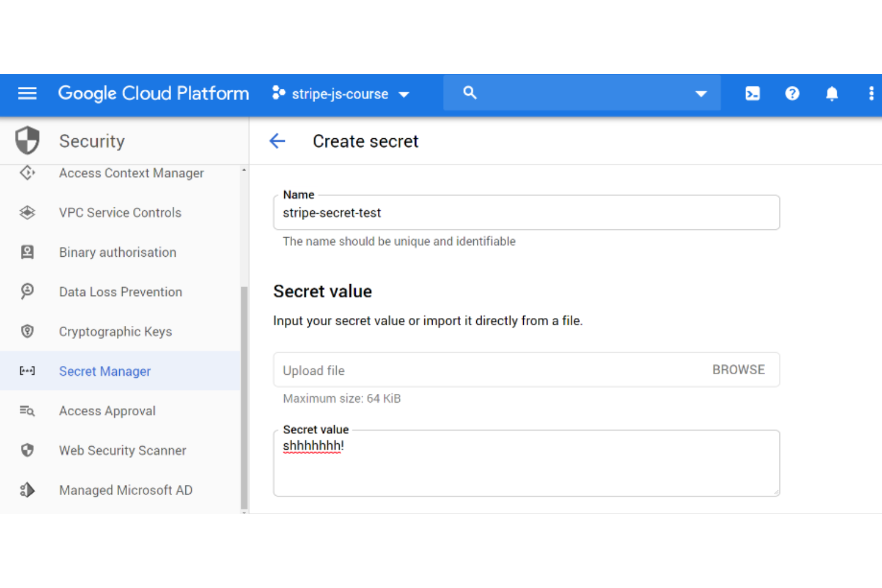The height and width of the screenshot is (588, 882).
Task: Click the Secret value section heading
Action: point(322,291)
